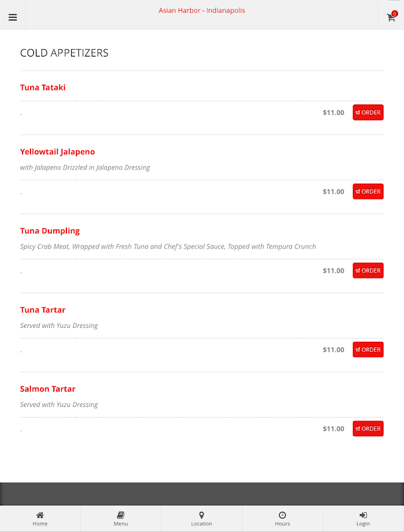Screen dimensions: 404x532
Task: Click cart badge showing zero items
Action: tap(395, 13)
